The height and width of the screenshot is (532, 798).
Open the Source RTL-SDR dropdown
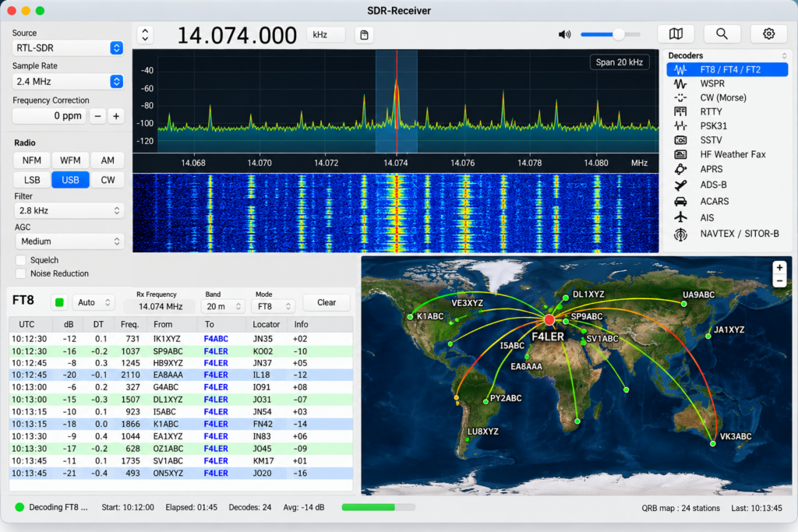pyautogui.click(x=68, y=48)
